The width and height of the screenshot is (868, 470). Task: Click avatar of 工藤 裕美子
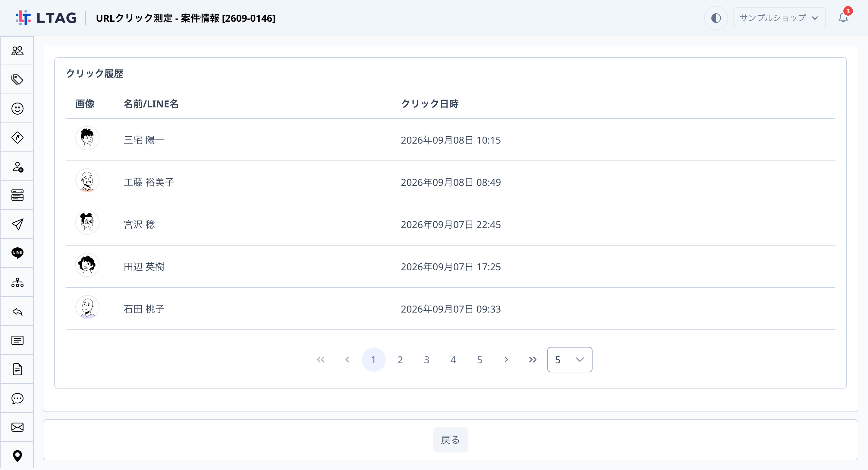[87, 181]
